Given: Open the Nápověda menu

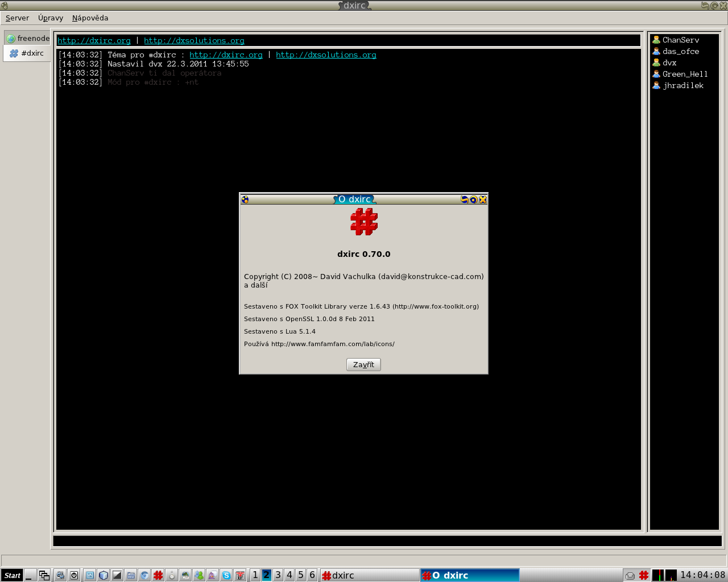Looking at the screenshot, I should pos(90,18).
